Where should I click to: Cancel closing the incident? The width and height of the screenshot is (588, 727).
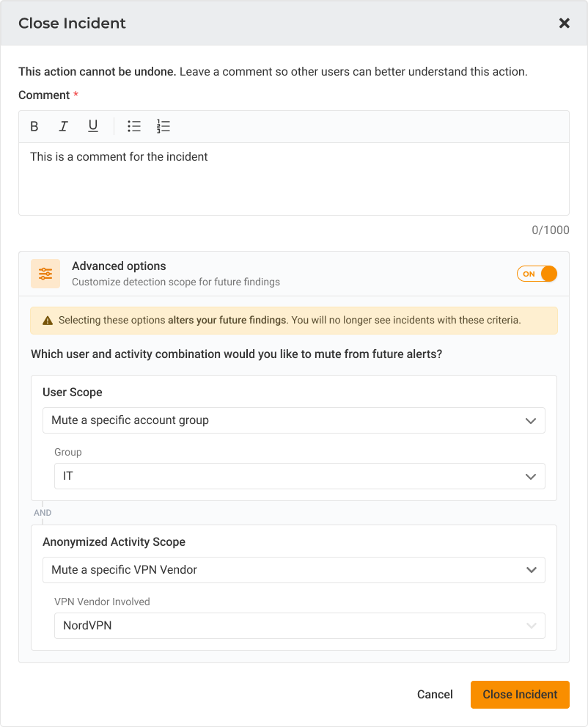tap(435, 695)
